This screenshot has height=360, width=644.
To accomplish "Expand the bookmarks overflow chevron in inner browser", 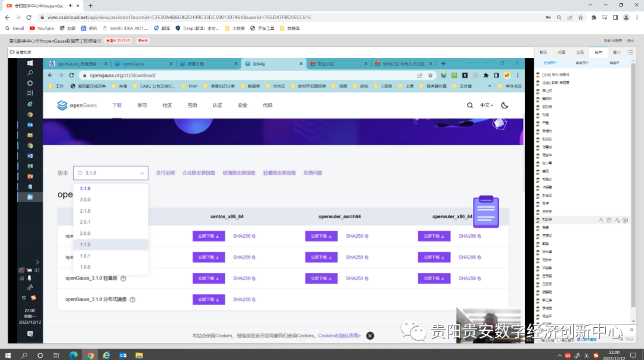I will coord(489,86).
